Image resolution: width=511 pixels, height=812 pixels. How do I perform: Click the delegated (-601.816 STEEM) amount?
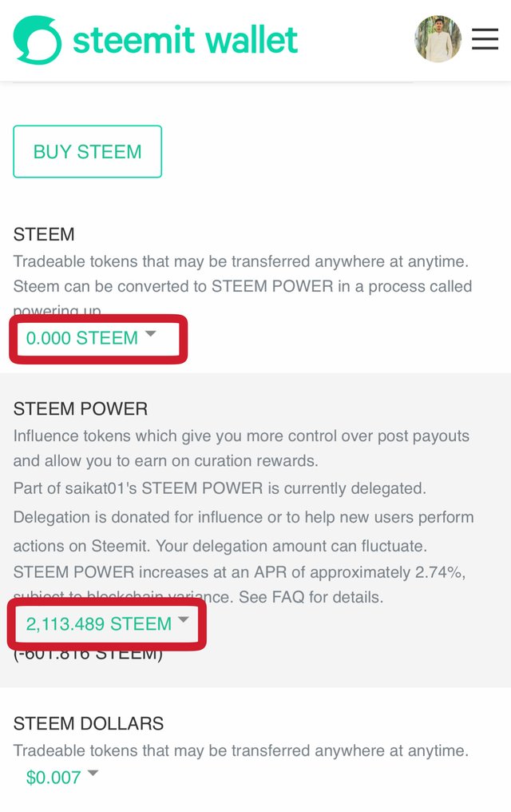pyautogui.click(x=88, y=655)
